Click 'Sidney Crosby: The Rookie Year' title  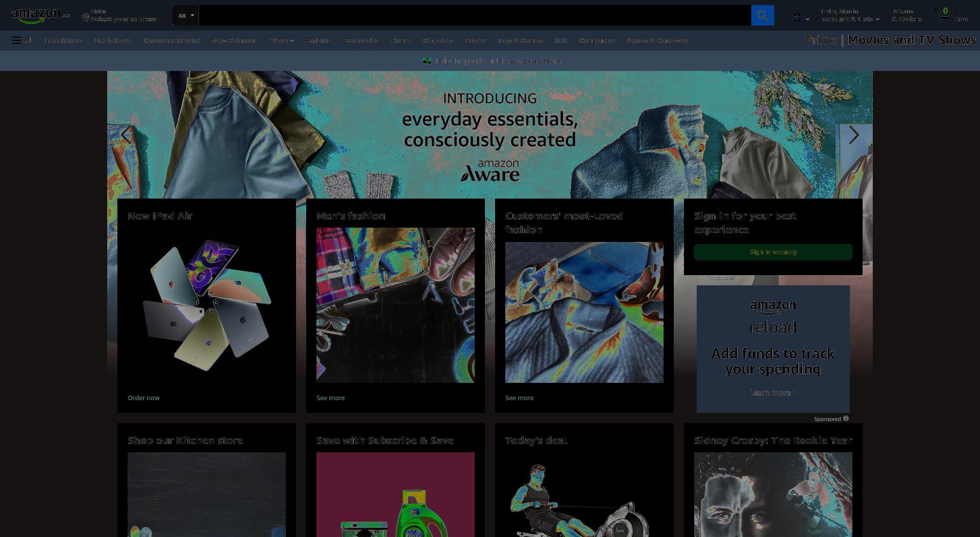pos(773,441)
